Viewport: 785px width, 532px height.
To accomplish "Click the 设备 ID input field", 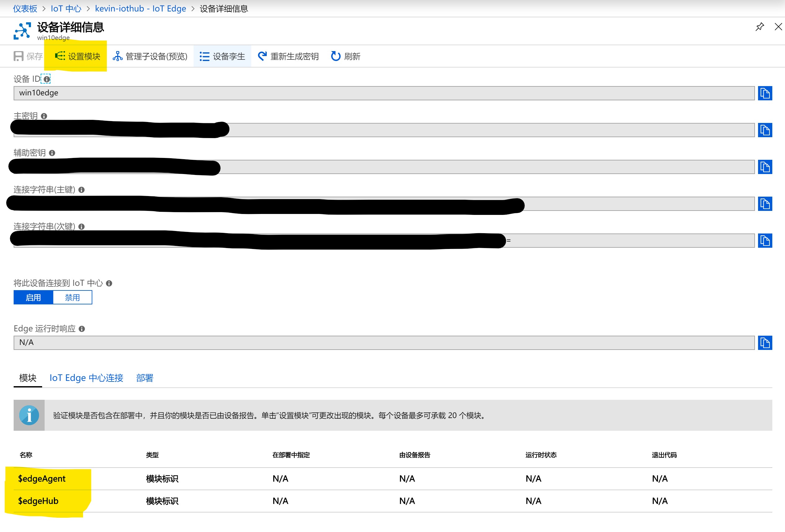I will 384,93.
